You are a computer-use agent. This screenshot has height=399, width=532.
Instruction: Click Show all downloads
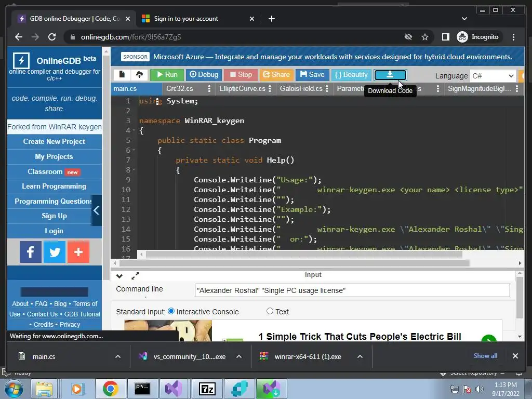[486, 356]
